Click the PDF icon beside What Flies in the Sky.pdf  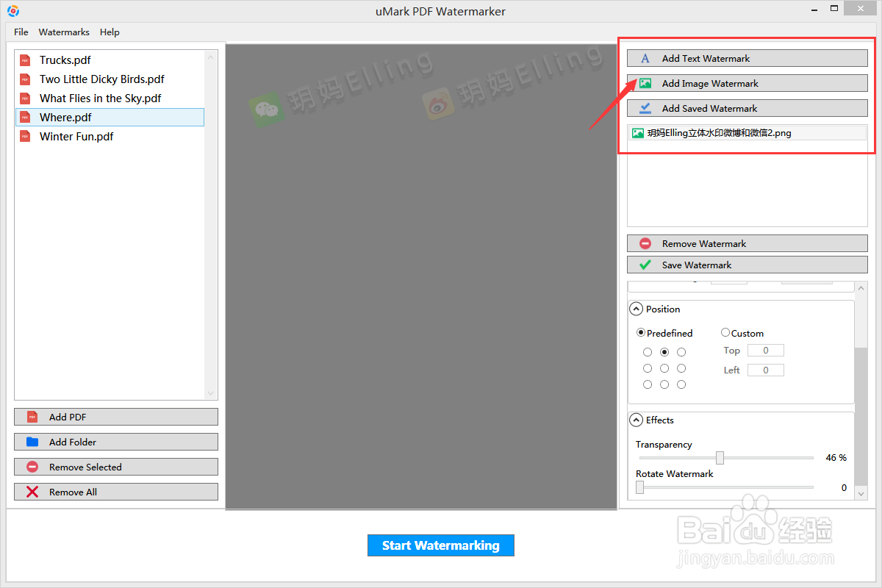pos(26,98)
